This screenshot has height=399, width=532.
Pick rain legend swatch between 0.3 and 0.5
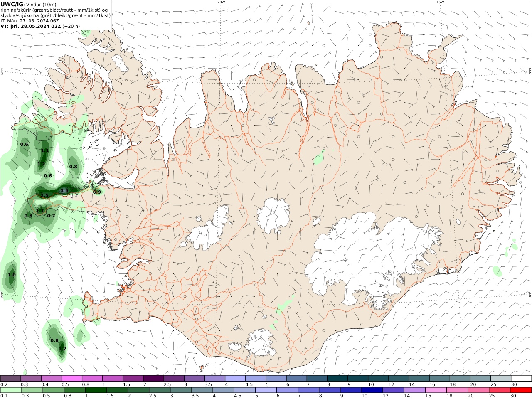point(32,390)
